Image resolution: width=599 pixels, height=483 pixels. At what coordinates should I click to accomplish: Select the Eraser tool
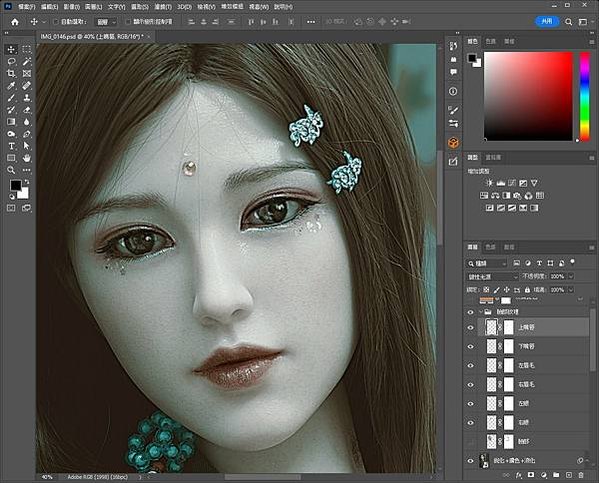point(26,110)
